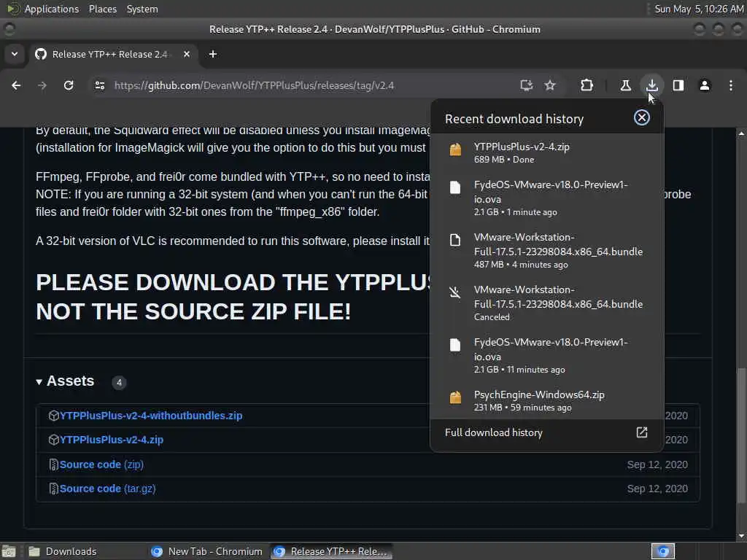Open the side panel icon
Image resolution: width=747 pixels, height=560 pixels.
678,85
